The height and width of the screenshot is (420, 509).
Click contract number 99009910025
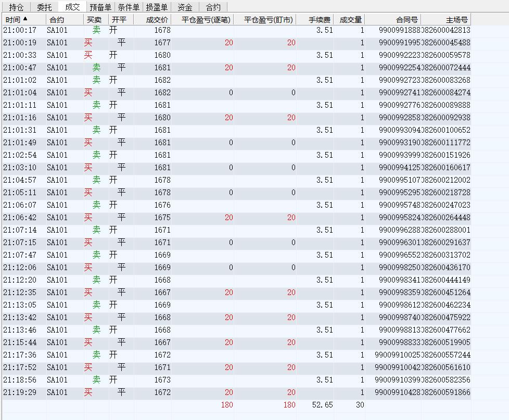(398, 355)
